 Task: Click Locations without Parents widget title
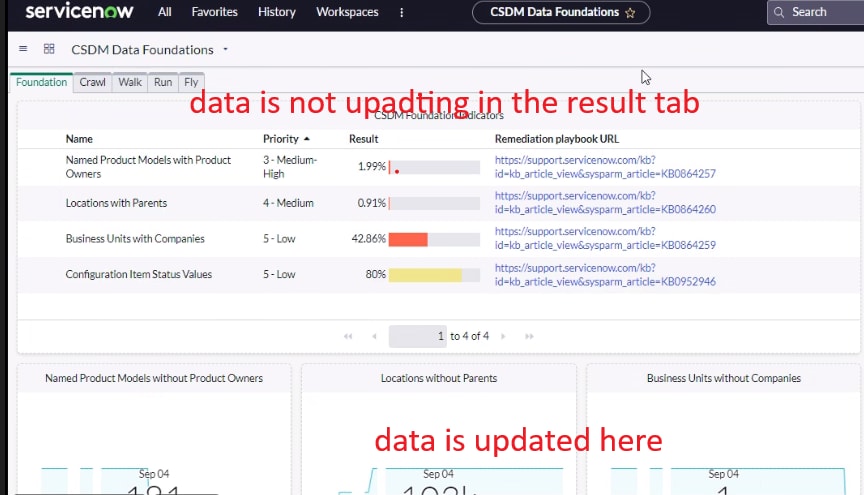439,378
